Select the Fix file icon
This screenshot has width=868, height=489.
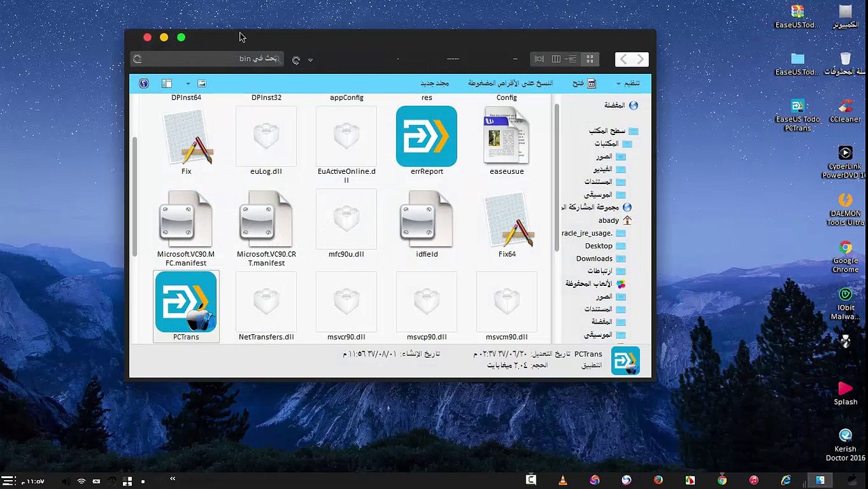(186, 141)
